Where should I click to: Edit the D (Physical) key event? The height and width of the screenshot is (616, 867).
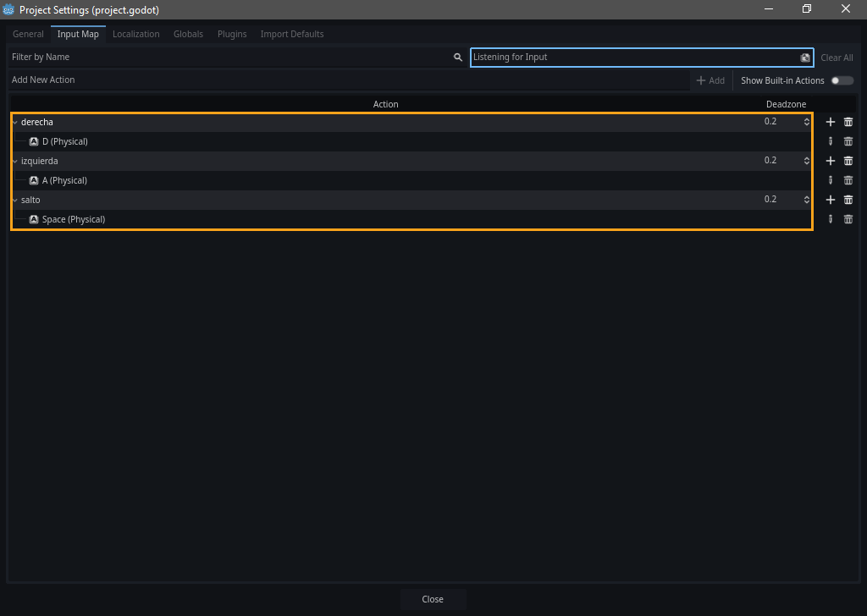coord(830,141)
